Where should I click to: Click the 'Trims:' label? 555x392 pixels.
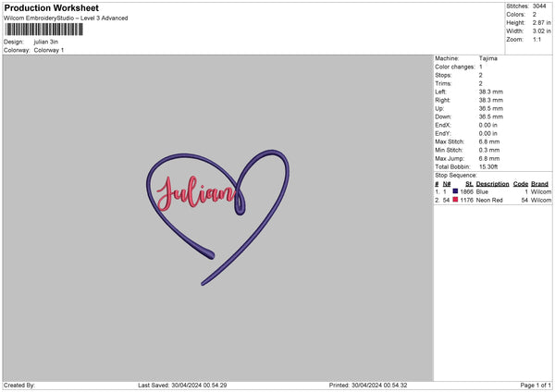[x=443, y=84]
